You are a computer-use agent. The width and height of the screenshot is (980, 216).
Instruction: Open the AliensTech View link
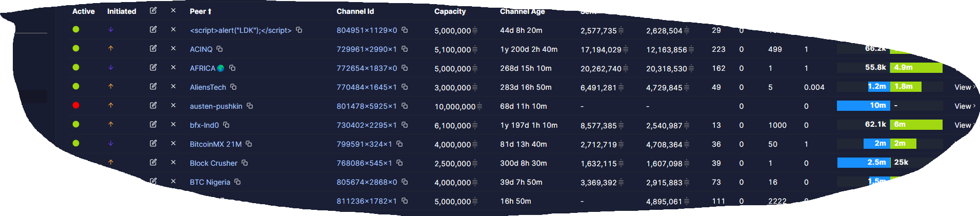pos(964,87)
